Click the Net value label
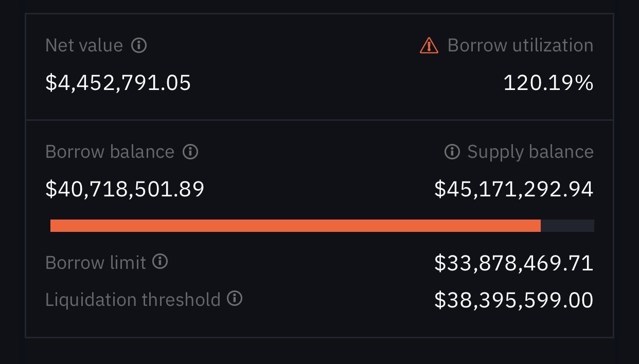Image resolution: width=639 pixels, height=364 pixels. click(x=84, y=46)
